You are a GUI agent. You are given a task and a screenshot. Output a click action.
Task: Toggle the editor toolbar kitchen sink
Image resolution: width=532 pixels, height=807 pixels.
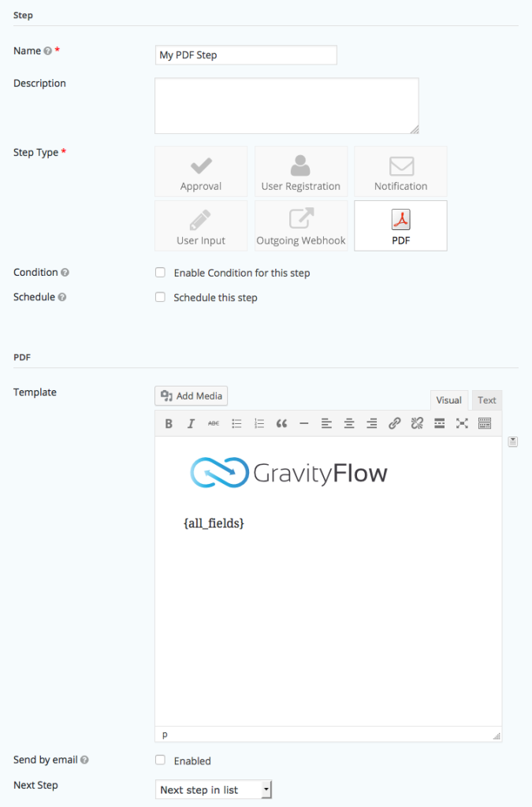pyautogui.click(x=485, y=423)
